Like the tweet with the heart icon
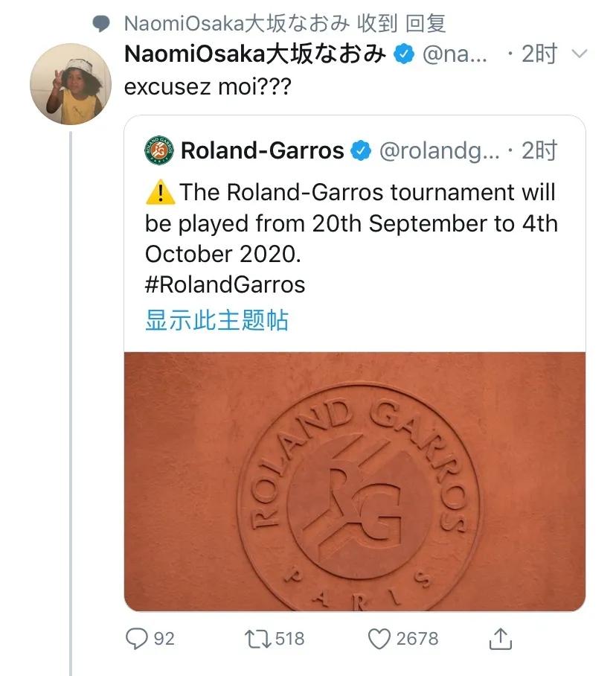This screenshot has width=616, height=676. coord(381,638)
